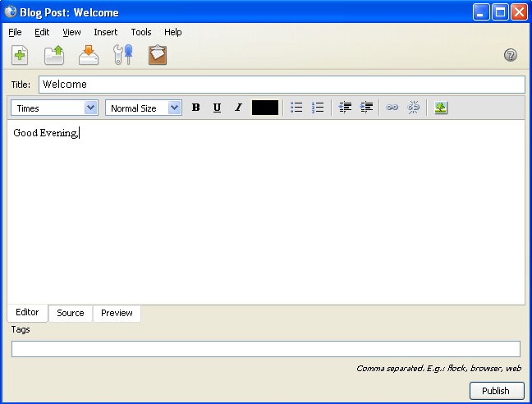Toggle italic formatting
The image size is (532, 404).
point(238,108)
